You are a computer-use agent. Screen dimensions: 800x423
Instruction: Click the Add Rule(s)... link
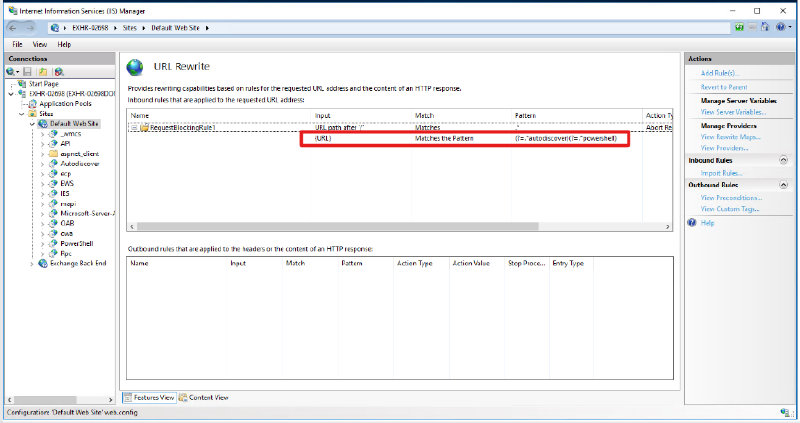720,73
